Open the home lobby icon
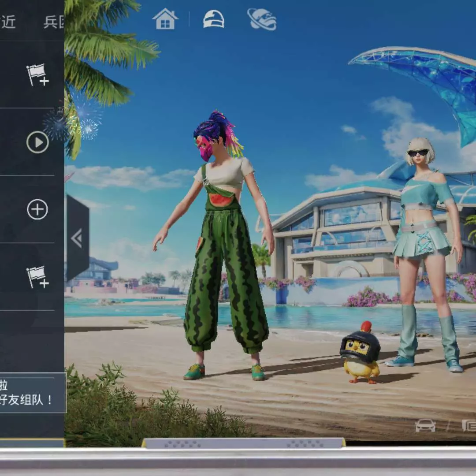 click(165, 19)
